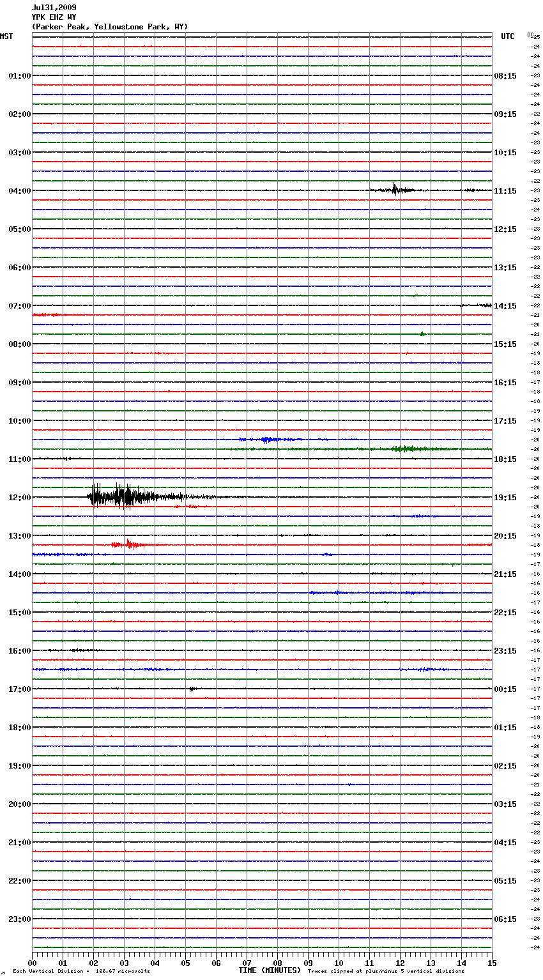Click minute axis tick label 05

click(185, 963)
